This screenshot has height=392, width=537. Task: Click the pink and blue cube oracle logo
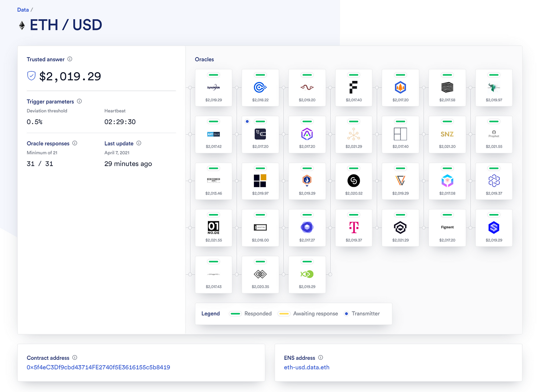tap(447, 181)
